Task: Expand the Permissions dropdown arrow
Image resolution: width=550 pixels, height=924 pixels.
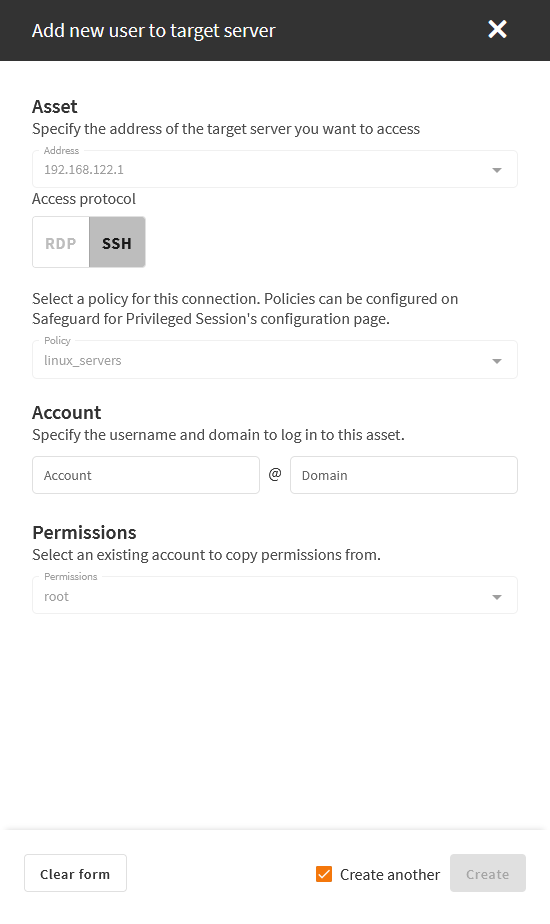Action: (497, 597)
